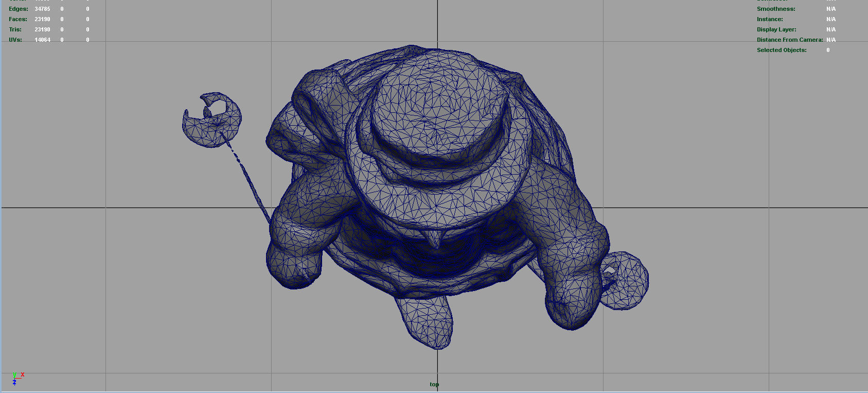Click the "Display Layer:" label
This screenshot has height=393, width=868.
pos(776,29)
